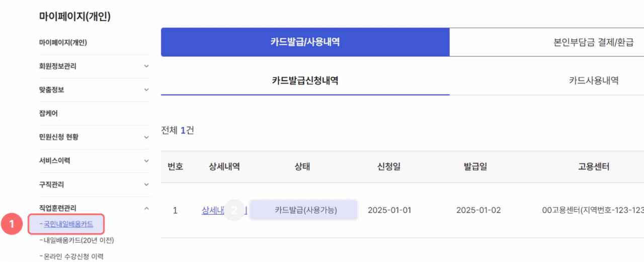644x262 pixels.
Task: Click the grey step 2 circle marker
Action: [x=233, y=210]
